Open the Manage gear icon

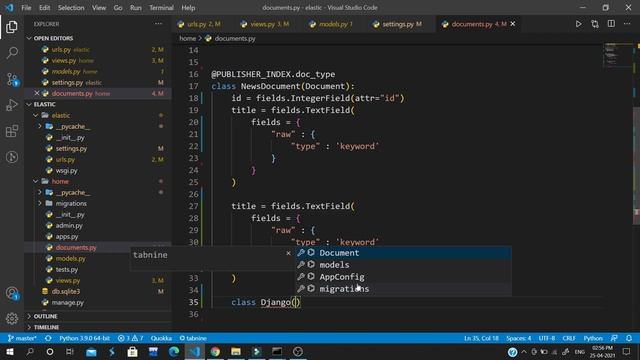tap(12, 318)
